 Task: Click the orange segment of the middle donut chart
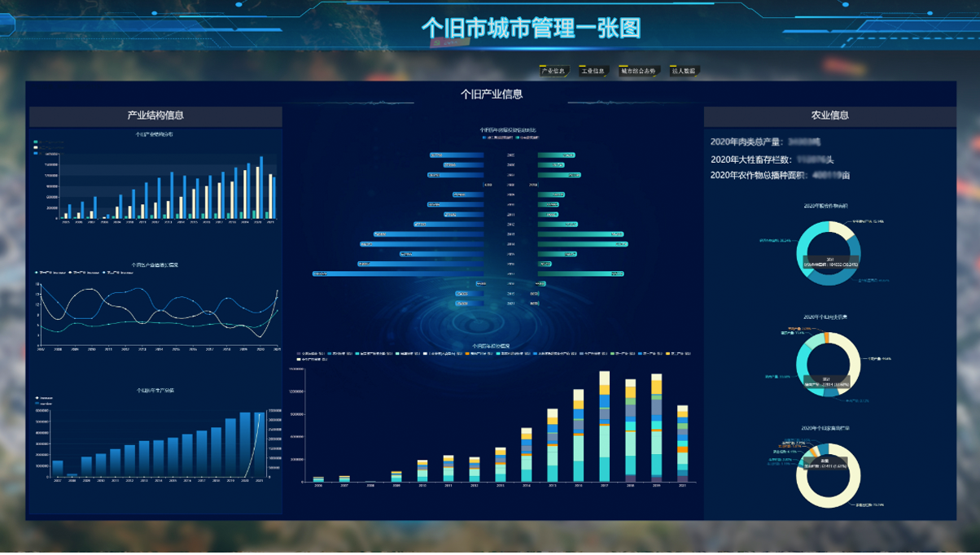click(x=827, y=338)
